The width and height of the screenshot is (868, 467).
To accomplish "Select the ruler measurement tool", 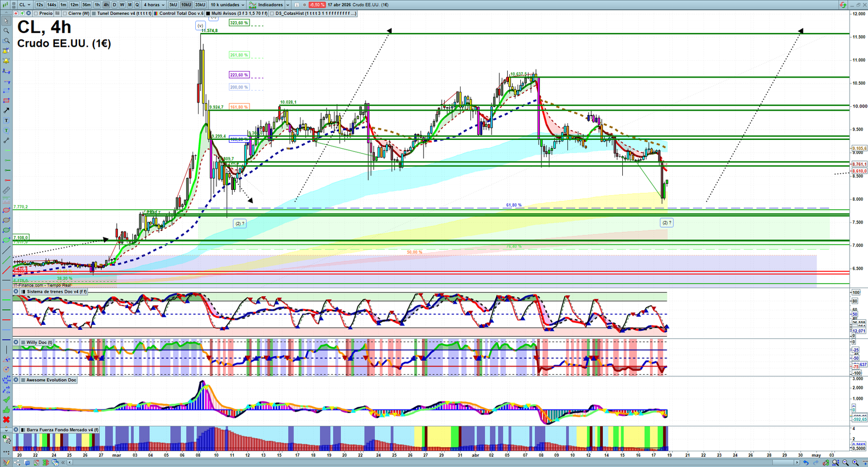I will click(x=6, y=190).
